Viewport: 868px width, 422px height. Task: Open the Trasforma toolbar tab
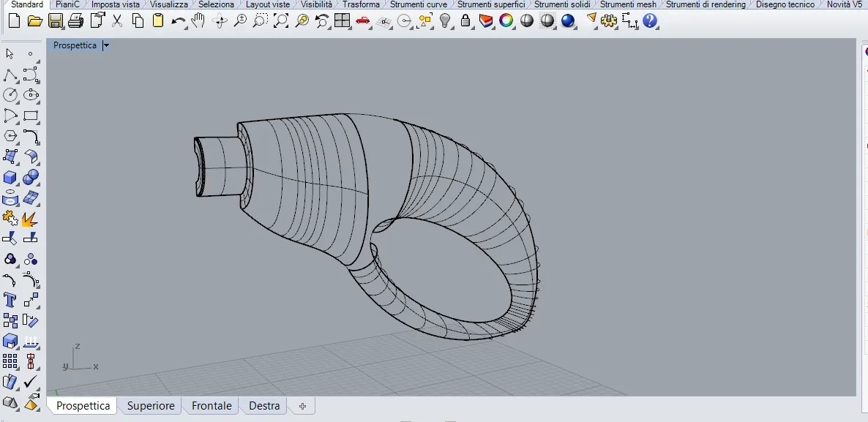(x=361, y=4)
